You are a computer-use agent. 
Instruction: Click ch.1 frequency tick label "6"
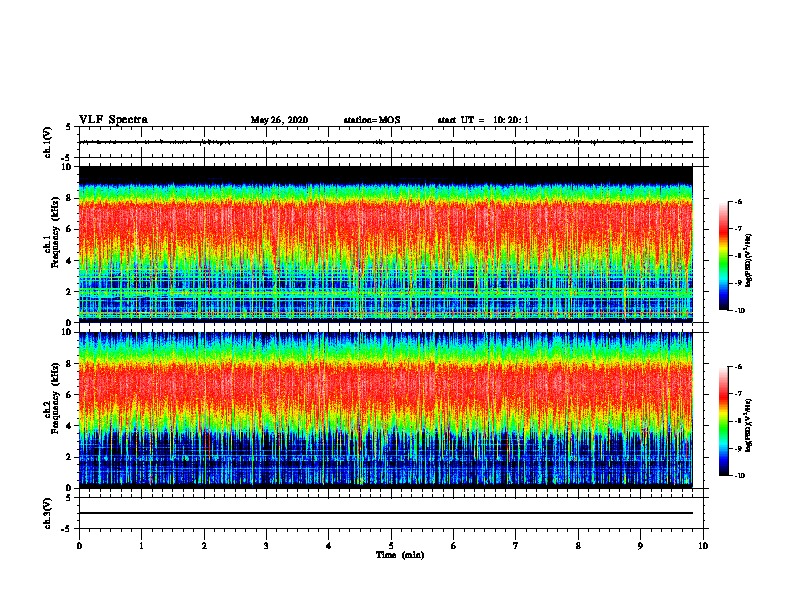[x=69, y=229]
